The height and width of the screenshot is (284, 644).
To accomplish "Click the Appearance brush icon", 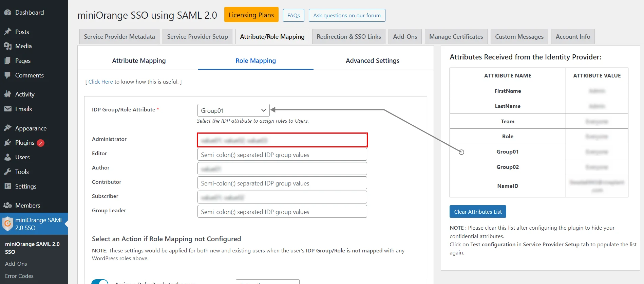I will (7, 128).
